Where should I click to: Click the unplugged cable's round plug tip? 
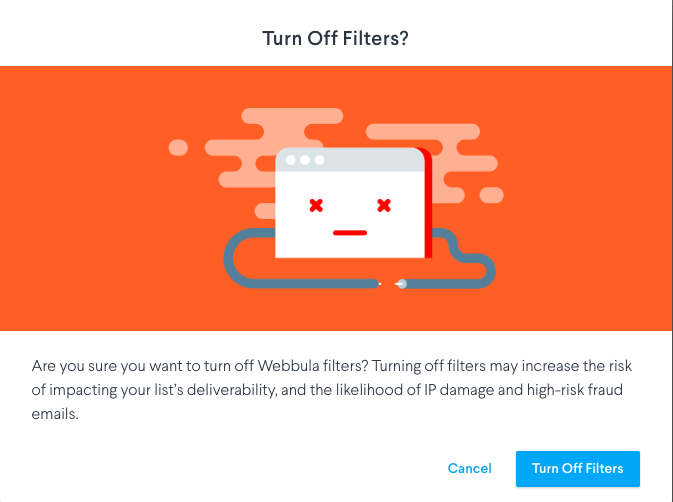pos(401,284)
